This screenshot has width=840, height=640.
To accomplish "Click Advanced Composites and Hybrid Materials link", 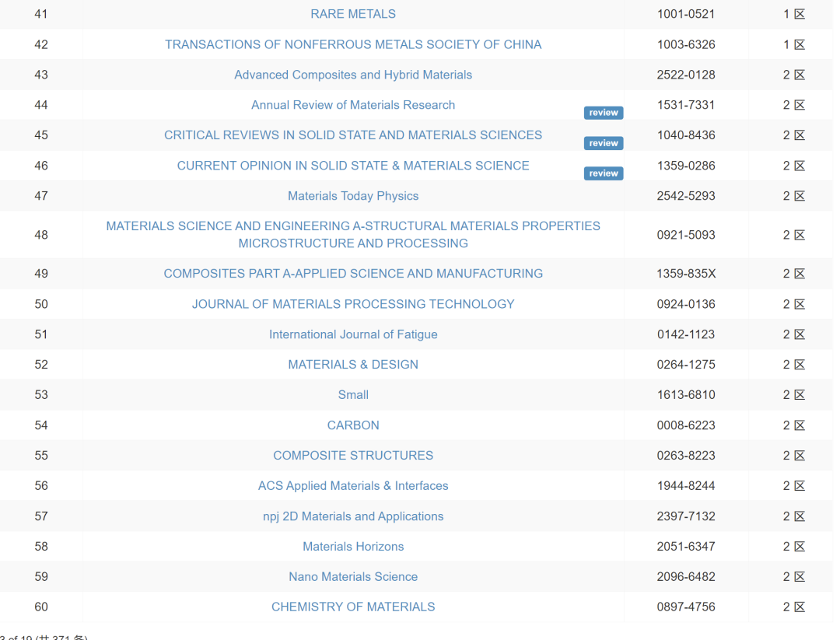I will (x=353, y=75).
